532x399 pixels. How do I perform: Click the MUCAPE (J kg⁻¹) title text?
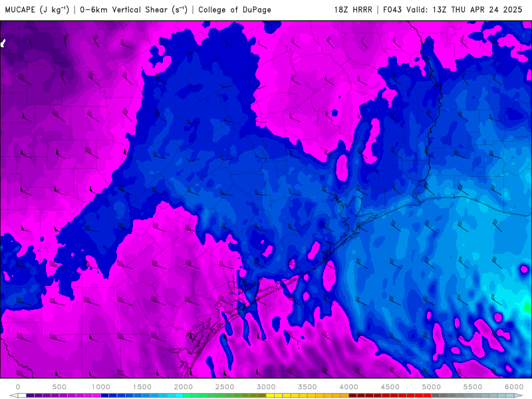pyautogui.click(x=37, y=9)
